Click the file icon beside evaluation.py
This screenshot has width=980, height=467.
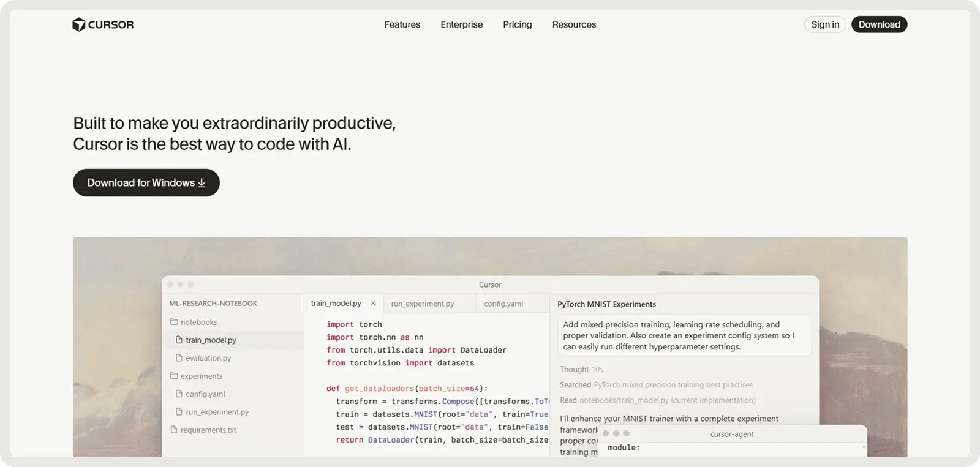179,358
